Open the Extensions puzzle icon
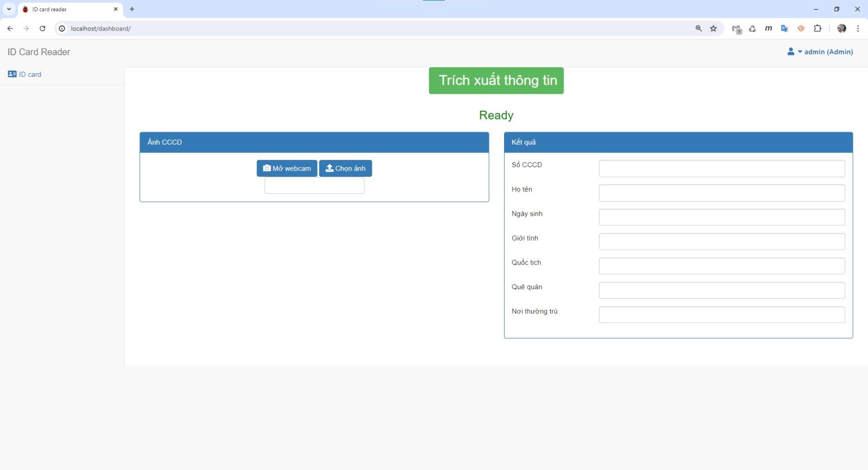This screenshot has height=470, width=868. point(817,28)
